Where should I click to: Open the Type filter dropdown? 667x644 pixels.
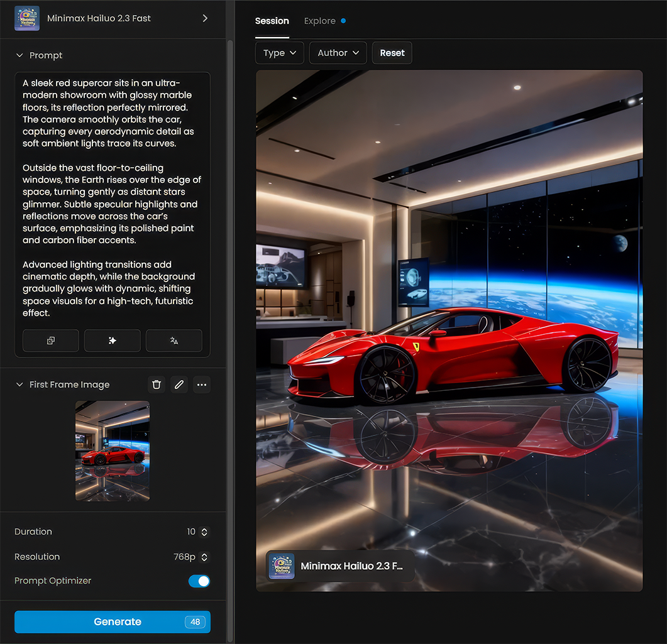pyautogui.click(x=280, y=53)
